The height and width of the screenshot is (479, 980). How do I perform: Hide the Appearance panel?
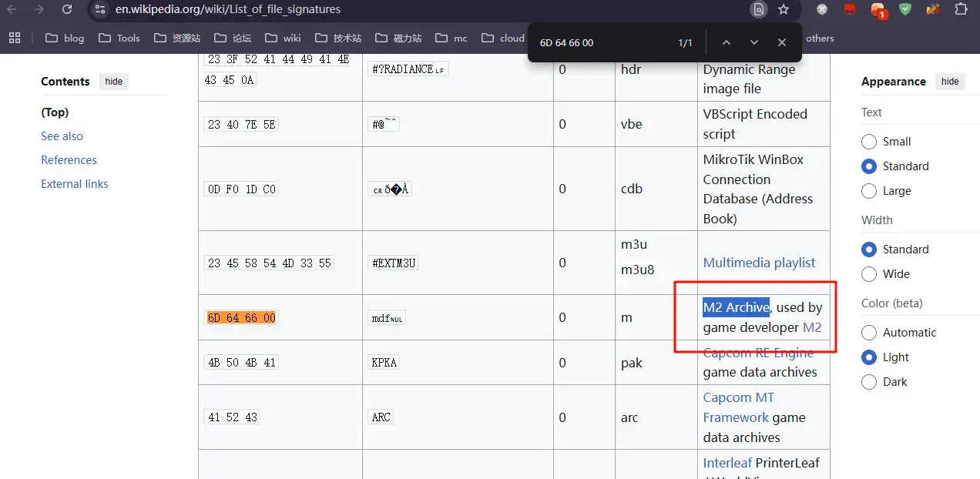coord(950,82)
